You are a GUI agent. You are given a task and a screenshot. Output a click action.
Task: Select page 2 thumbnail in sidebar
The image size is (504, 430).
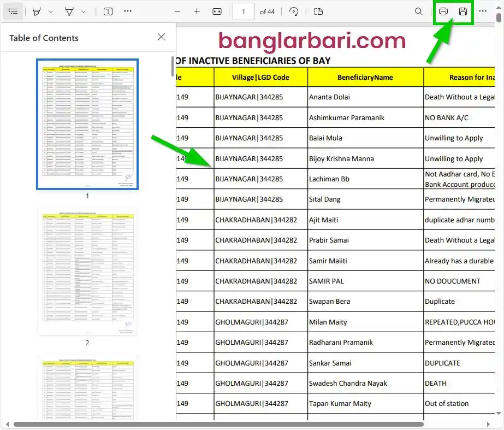(87, 272)
